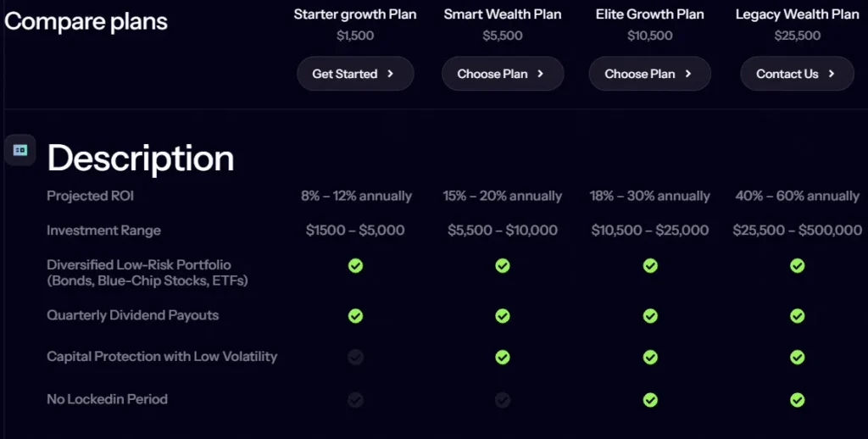Click Elite Growth Capital Protection checkmark

(650, 358)
